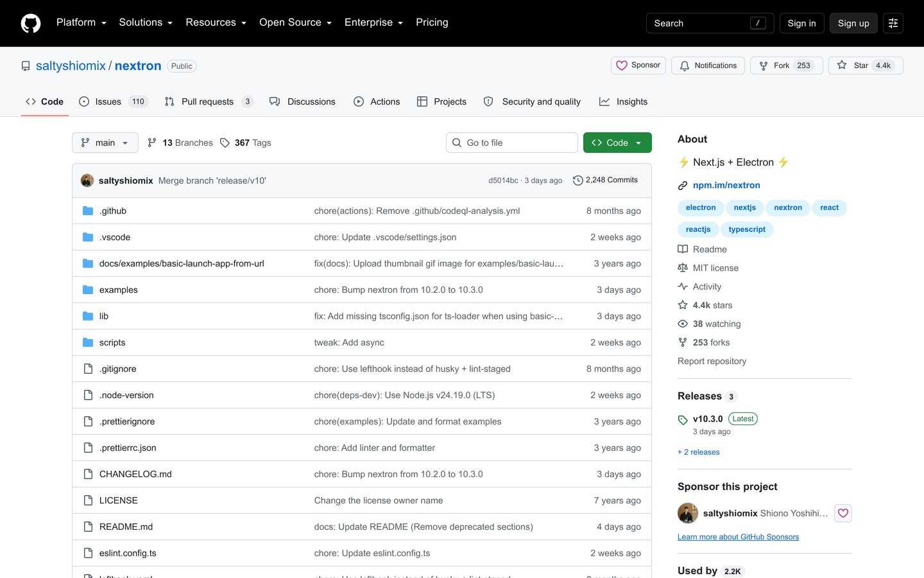
Task: Click the LICENSE file icon
Action: (x=88, y=500)
